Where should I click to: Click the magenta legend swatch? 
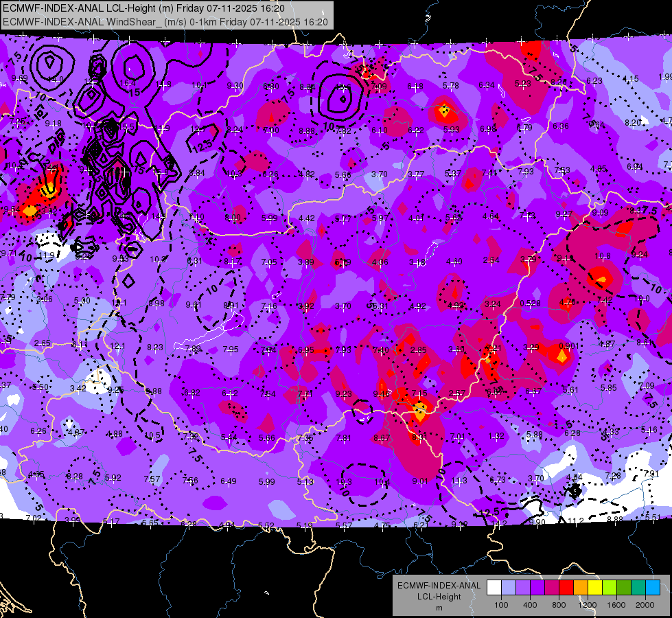coord(552,588)
